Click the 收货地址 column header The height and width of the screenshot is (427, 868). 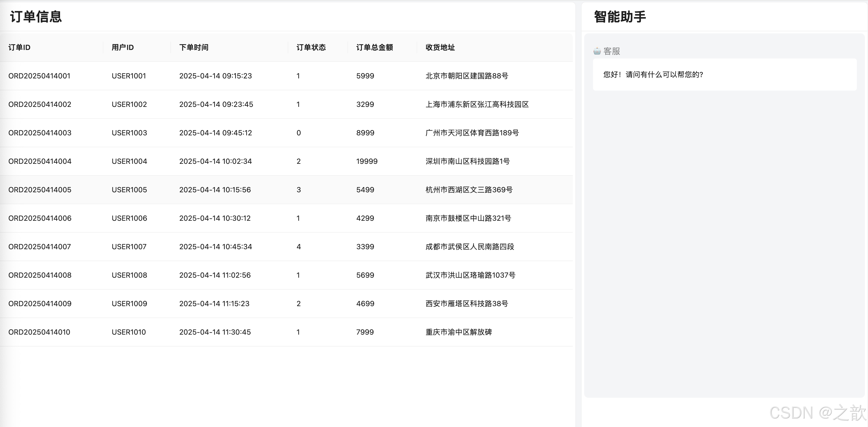click(x=440, y=47)
